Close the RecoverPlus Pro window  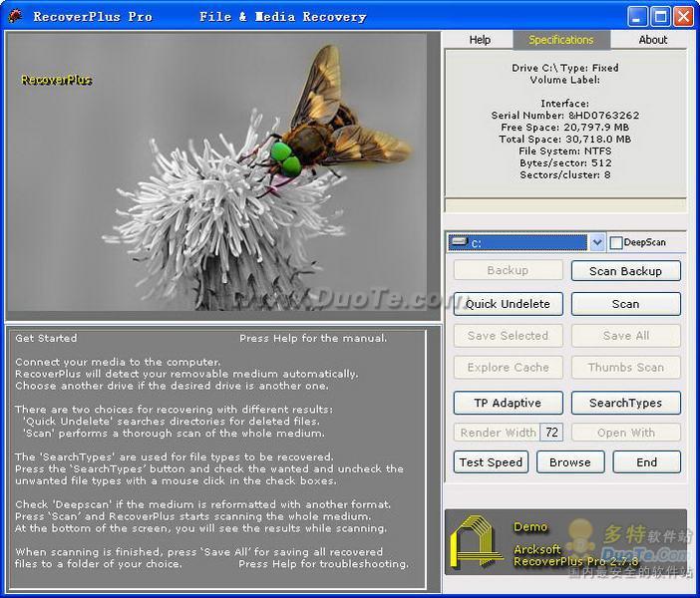pyautogui.click(x=683, y=17)
